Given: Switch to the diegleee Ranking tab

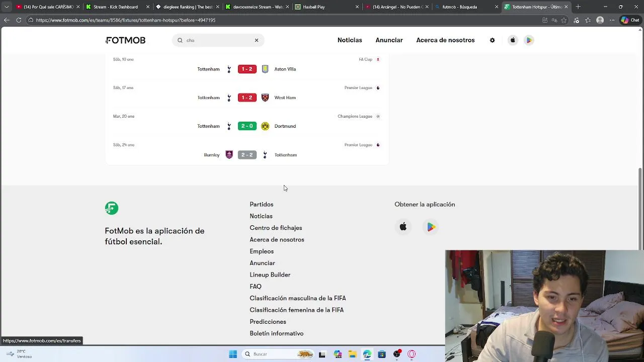Looking at the screenshot, I should click(187, 7).
